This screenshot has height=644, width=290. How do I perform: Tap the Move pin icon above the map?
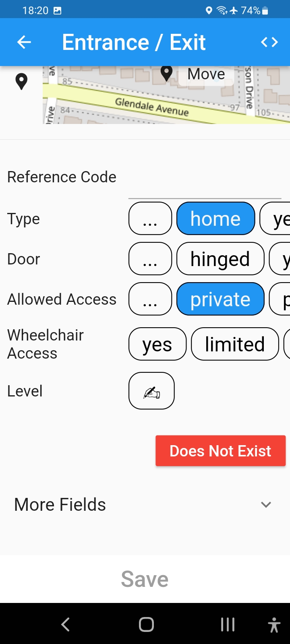pyautogui.click(x=167, y=74)
